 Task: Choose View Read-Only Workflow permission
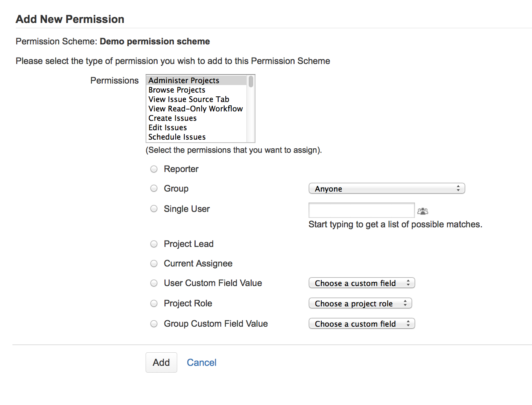coord(196,109)
